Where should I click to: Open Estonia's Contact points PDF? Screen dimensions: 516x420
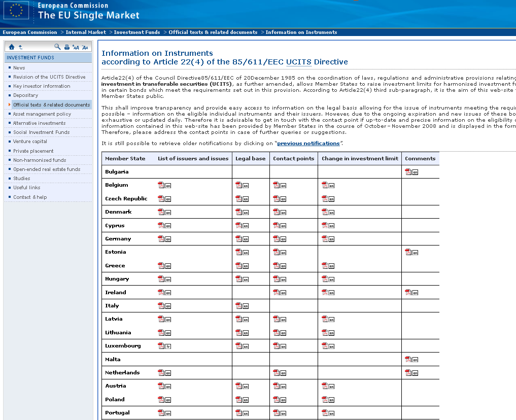click(x=277, y=252)
